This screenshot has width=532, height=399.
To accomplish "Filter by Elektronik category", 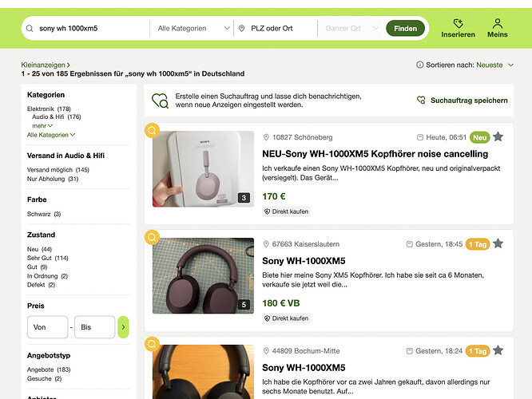I will (41, 109).
